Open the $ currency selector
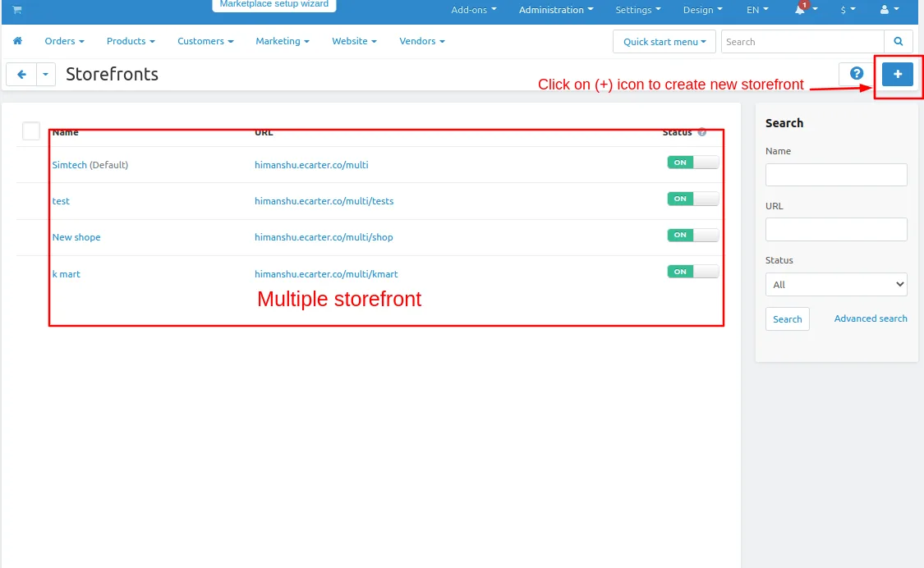 [x=848, y=9]
